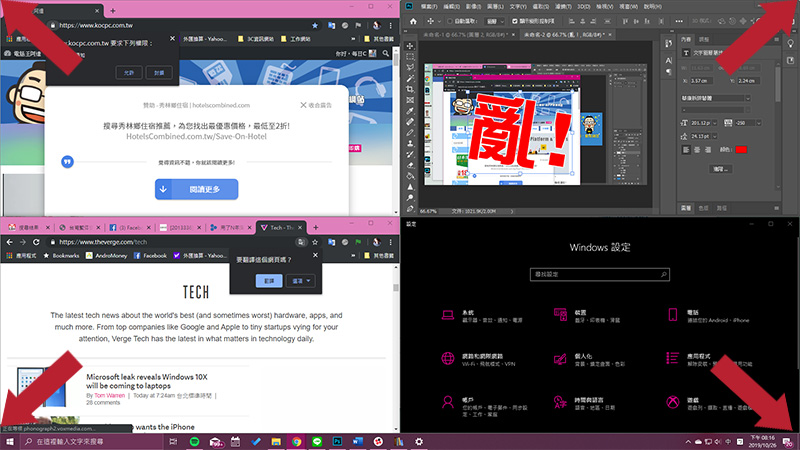Select the Crop tool in Photoshop
Image resolution: width=800 pixels, height=450 pixels.
[410, 89]
